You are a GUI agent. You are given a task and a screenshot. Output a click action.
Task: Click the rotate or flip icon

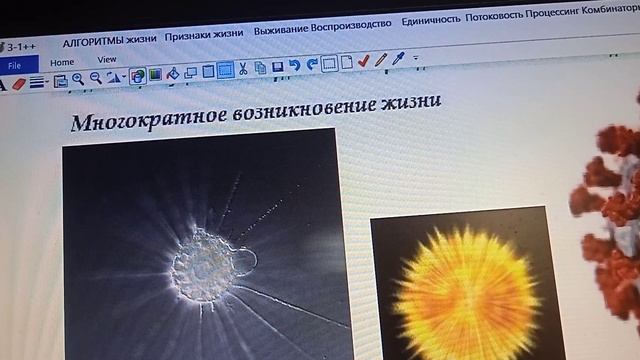(x=114, y=77)
